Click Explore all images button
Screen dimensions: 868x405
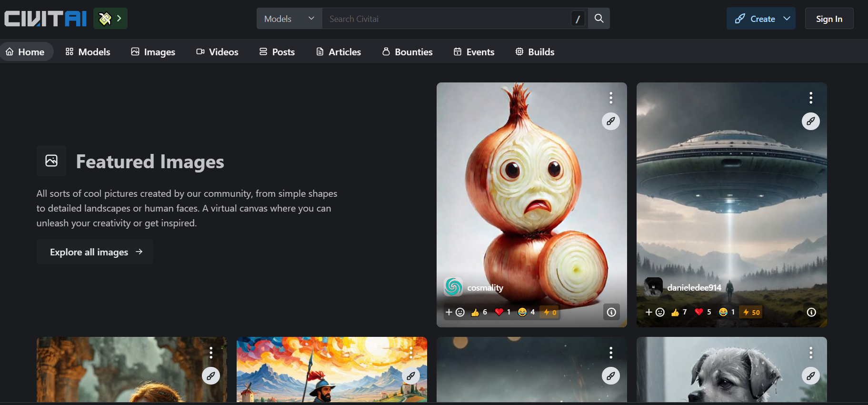pyautogui.click(x=95, y=252)
